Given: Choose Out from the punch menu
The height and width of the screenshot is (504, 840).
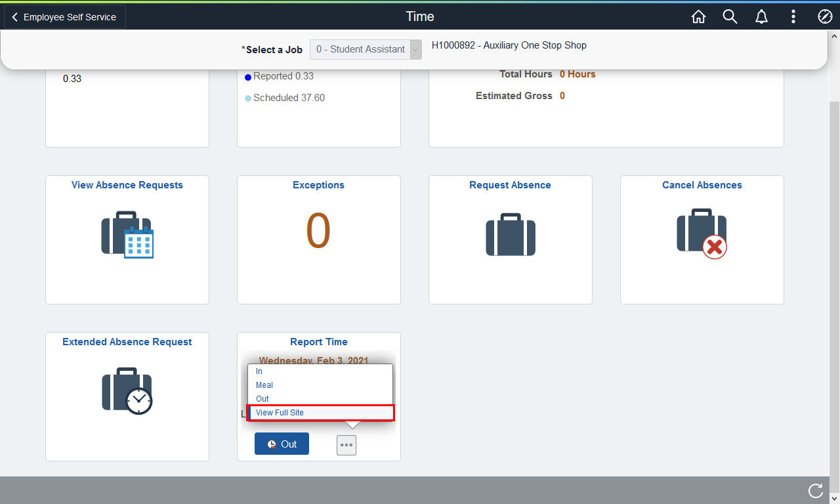Looking at the screenshot, I should tap(320, 399).
